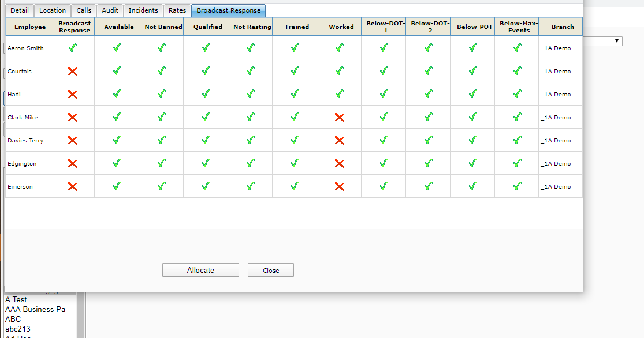Open the Incidents tab
The height and width of the screenshot is (338, 644).
[x=143, y=10]
